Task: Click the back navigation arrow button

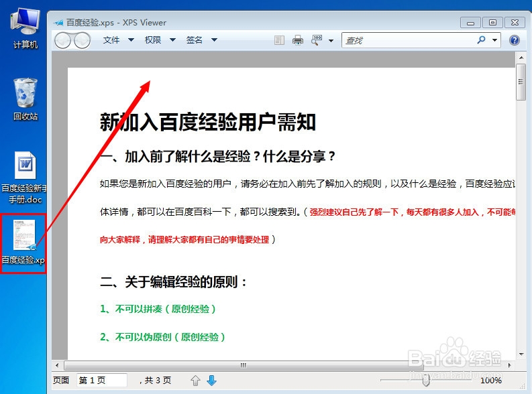Action: [63, 41]
